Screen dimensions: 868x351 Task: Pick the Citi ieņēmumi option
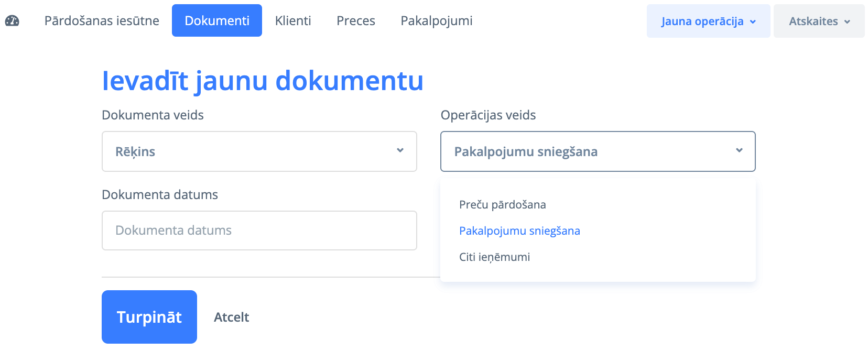(x=494, y=257)
